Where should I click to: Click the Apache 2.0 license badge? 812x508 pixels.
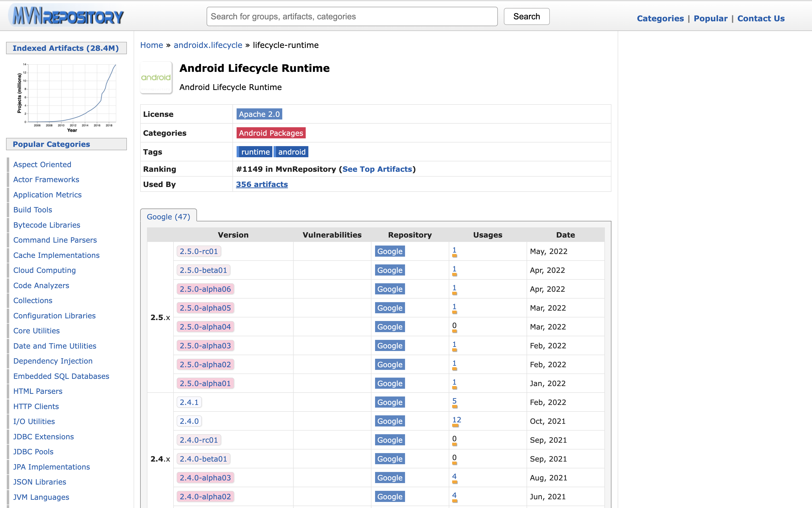pos(259,114)
